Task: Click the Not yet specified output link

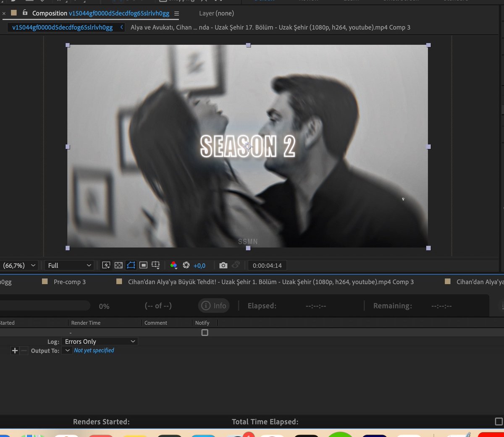Action: [94, 350]
